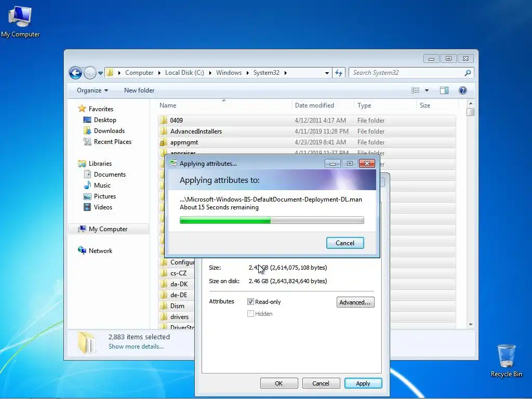
Task: Expand arrow after Computer breadcrumb
Action: tap(159, 73)
